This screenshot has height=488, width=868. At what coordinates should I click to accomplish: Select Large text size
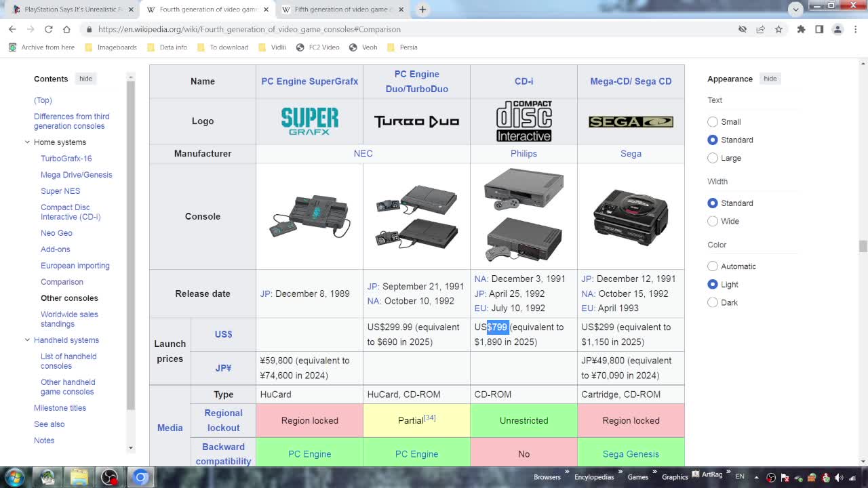pyautogui.click(x=713, y=158)
